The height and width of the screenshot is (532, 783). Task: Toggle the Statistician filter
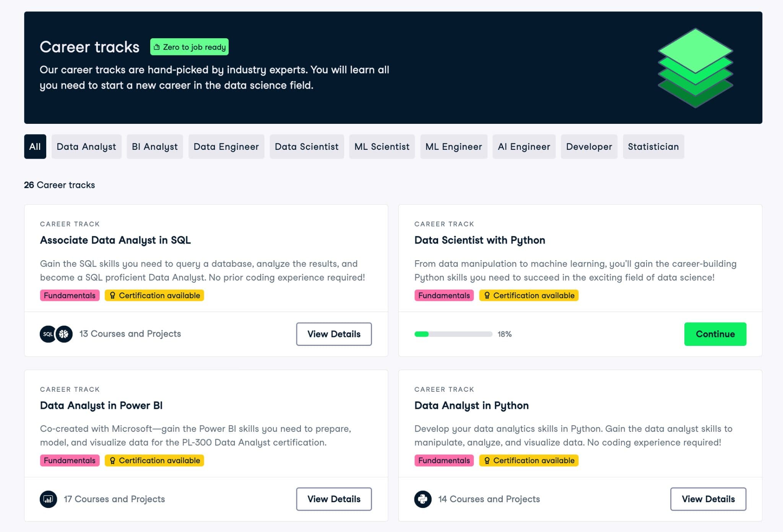[x=653, y=146]
